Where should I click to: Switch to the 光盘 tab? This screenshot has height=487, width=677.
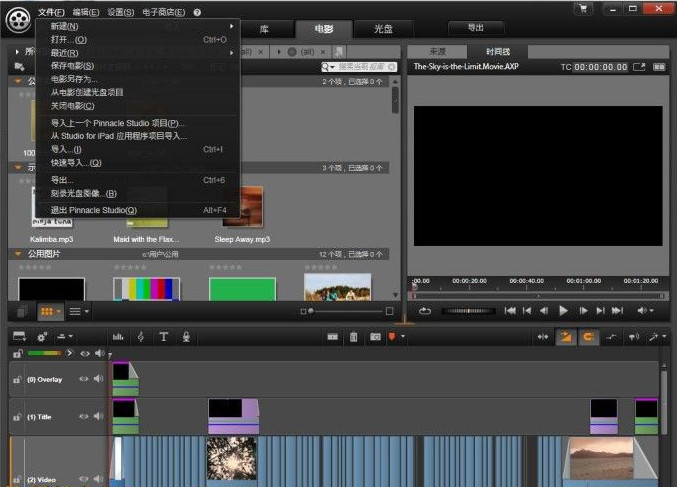pyautogui.click(x=384, y=28)
